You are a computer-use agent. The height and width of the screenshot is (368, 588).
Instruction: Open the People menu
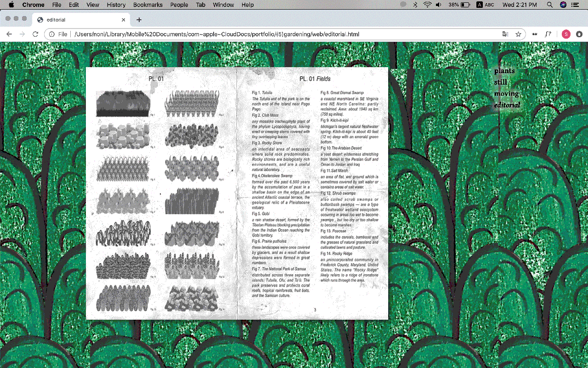coord(179,5)
